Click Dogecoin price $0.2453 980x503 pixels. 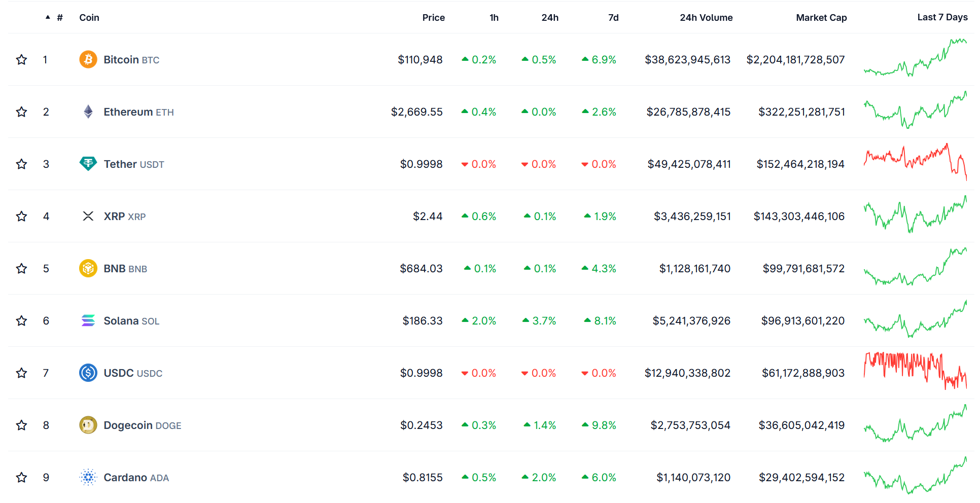422,425
